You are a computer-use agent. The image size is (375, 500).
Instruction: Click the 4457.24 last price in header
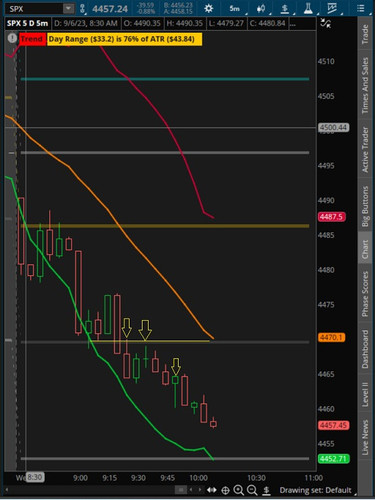[x=110, y=9]
